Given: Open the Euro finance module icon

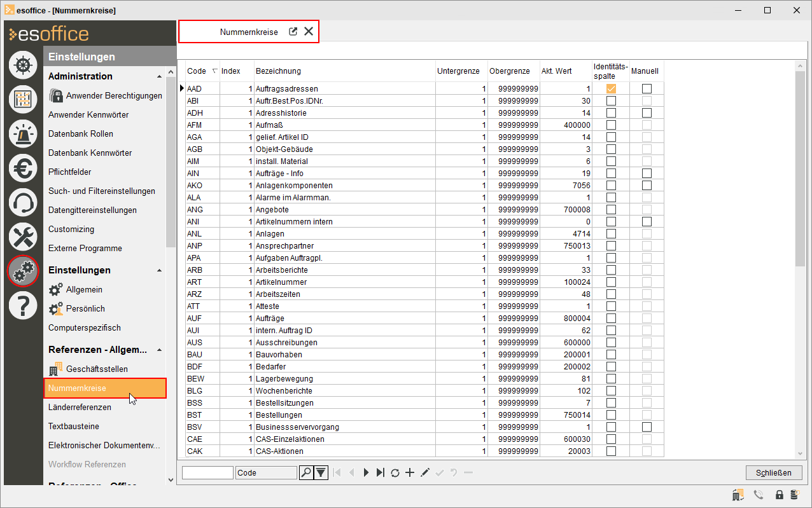Looking at the screenshot, I should pos(23,168).
